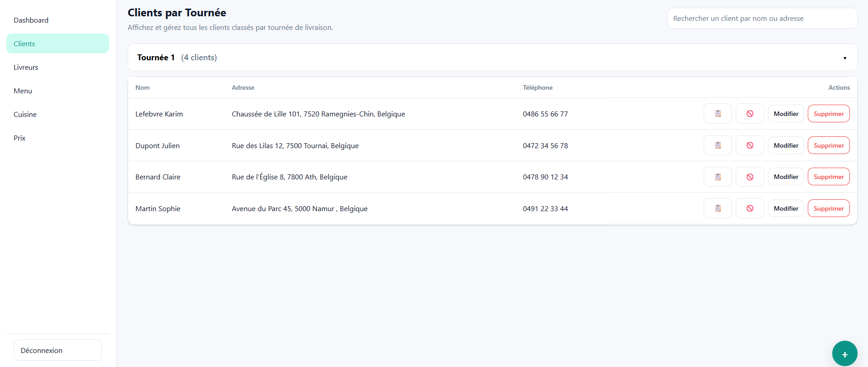The height and width of the screenshot is (367, 868).
Task: Click the prohibit icon for Bernard Claire
Action: click(x=750, y=177)
